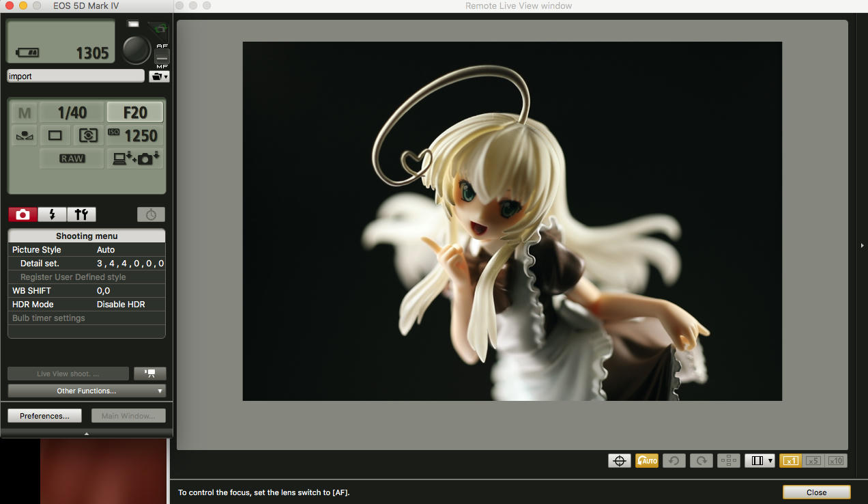868x504 pixels.
Task: Select the single-shot drive mode icon
Action: [x=55, y=135]
